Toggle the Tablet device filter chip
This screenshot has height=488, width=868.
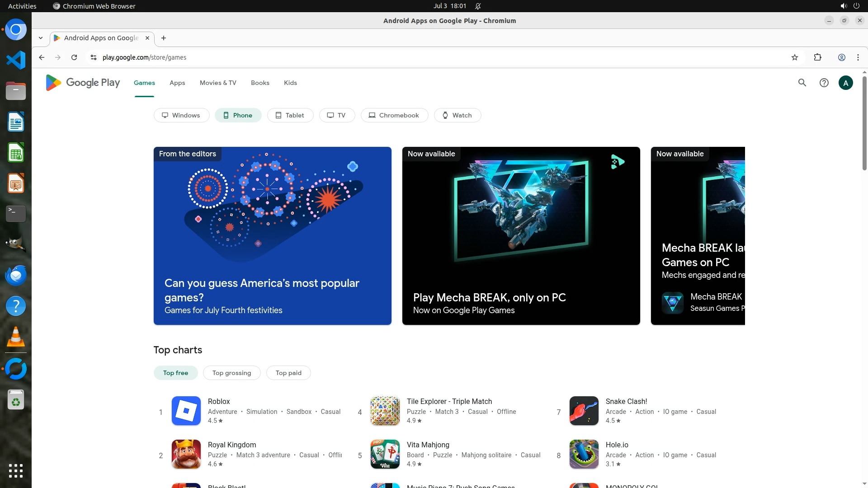(x=290, y=115)
